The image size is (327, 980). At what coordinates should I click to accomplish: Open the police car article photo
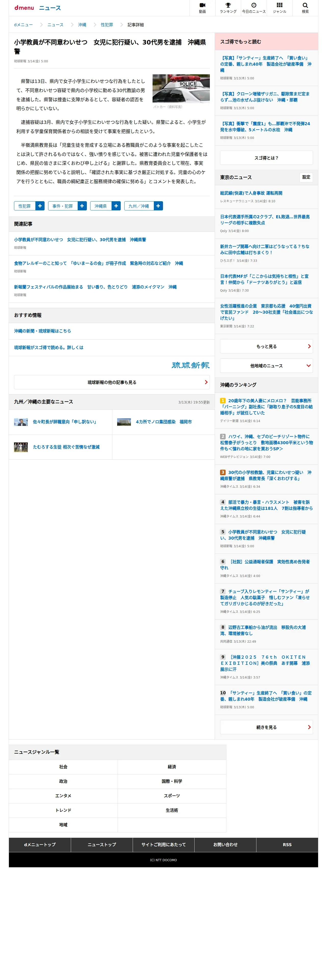[x=181, y=88]
